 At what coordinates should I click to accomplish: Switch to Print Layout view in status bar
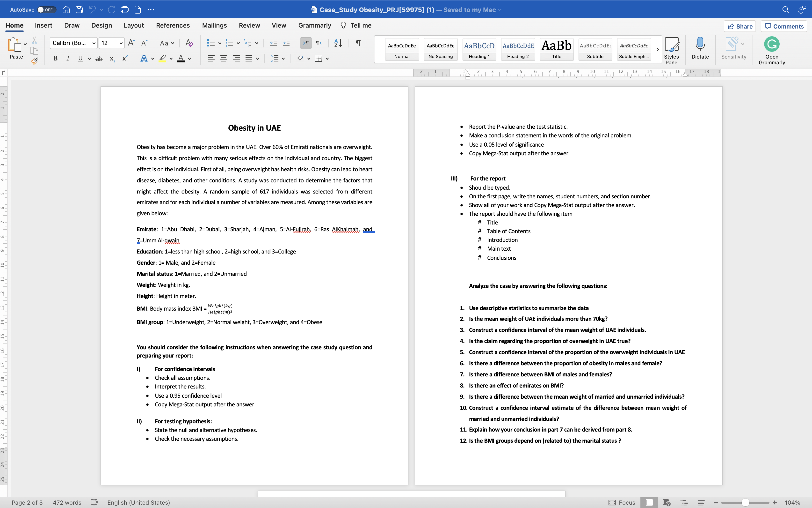(649, 502)
